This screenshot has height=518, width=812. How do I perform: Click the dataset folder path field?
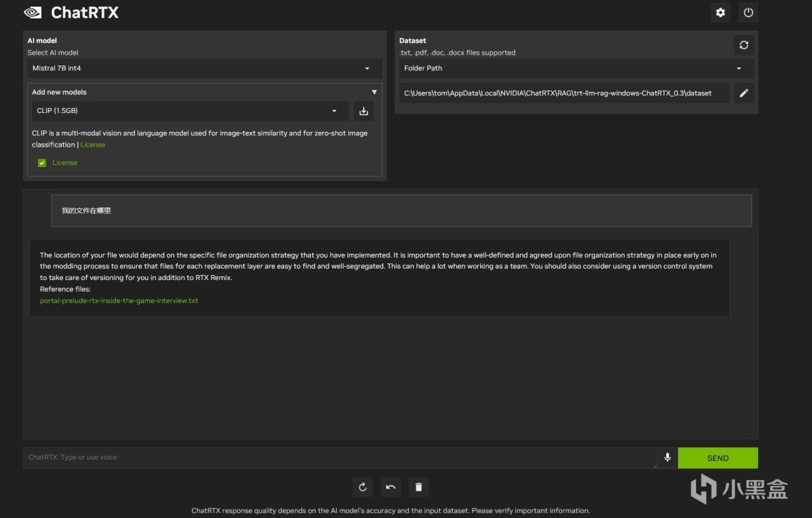(x=565, y=93)
